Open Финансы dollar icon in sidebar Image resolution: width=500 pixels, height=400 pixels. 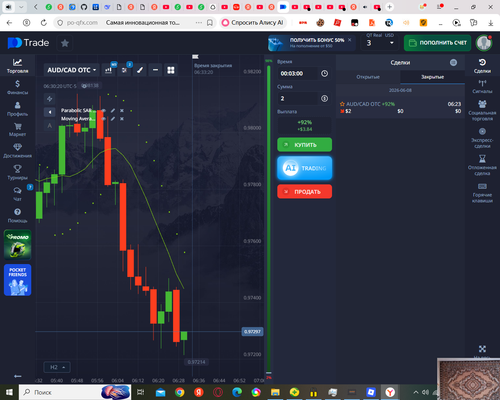tap(17, 87)
